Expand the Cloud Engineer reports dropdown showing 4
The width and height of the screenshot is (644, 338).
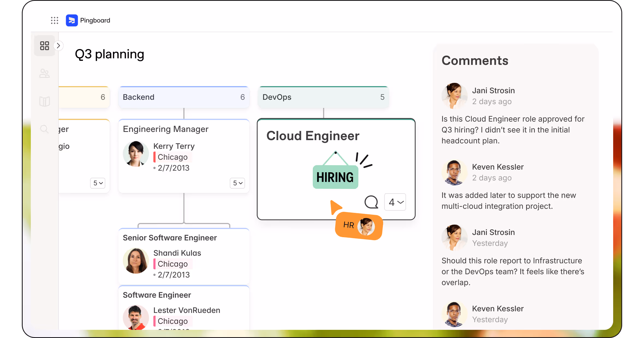point(395,202)
